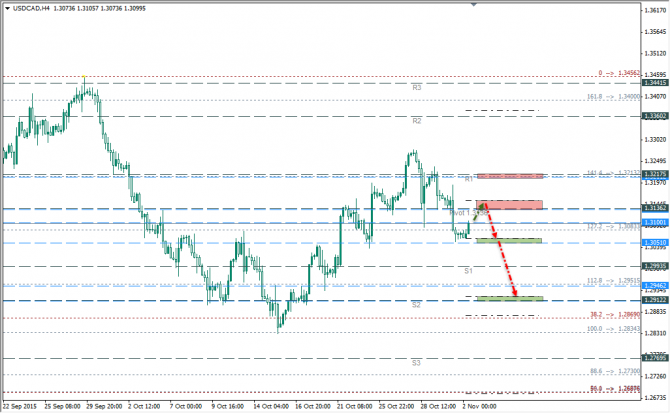Click the Fibonacci 50.0 level label
This screenshot has width=670, height=413.
(x=615, y=389)
